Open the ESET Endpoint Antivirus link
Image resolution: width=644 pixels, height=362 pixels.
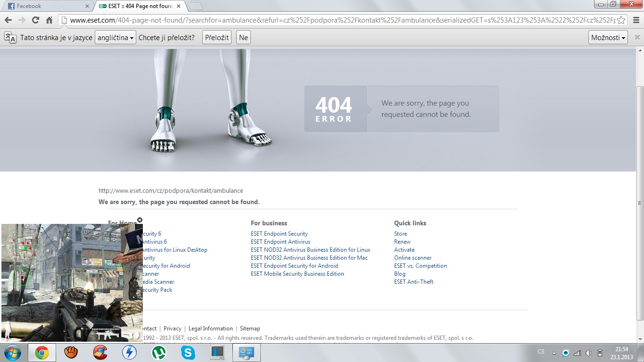(281, 242)
